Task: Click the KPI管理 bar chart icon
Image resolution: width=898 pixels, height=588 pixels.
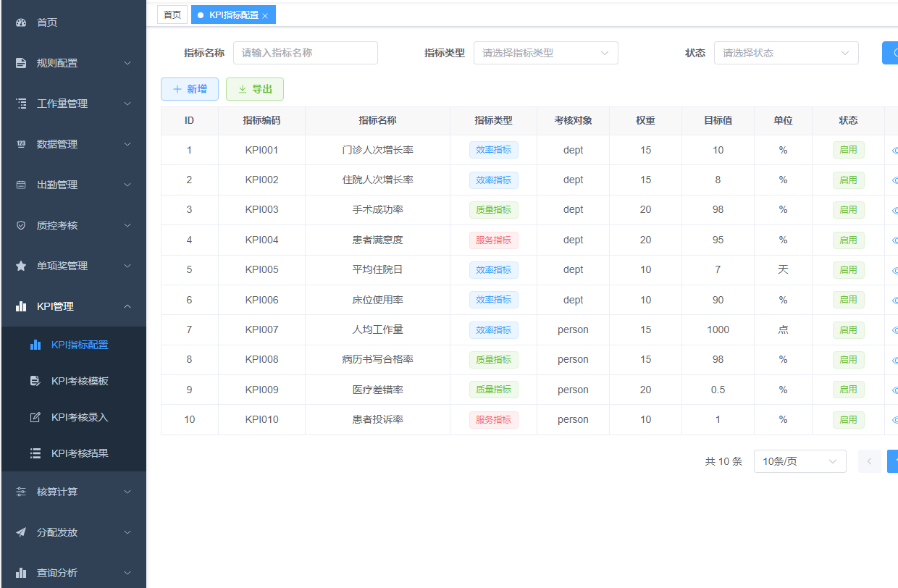Action: point(21,306)
